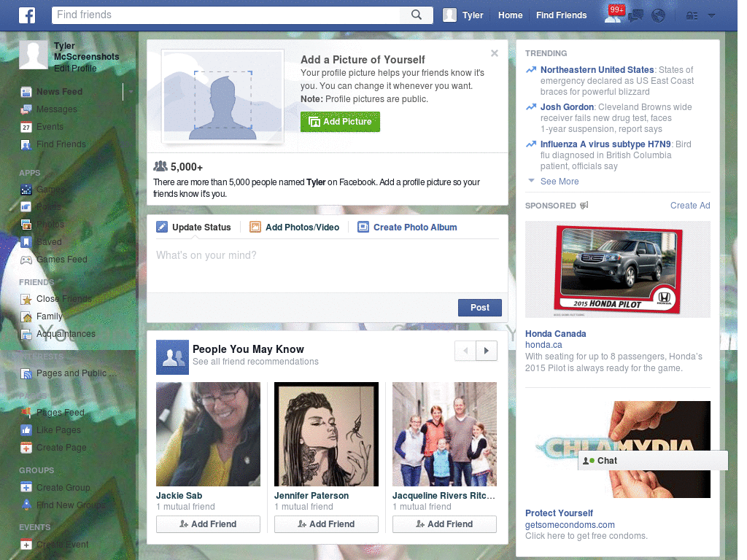Open friend requests icon with 99+ badge
747x560 pixels.
pyautogui.click(x=614, y=15)
